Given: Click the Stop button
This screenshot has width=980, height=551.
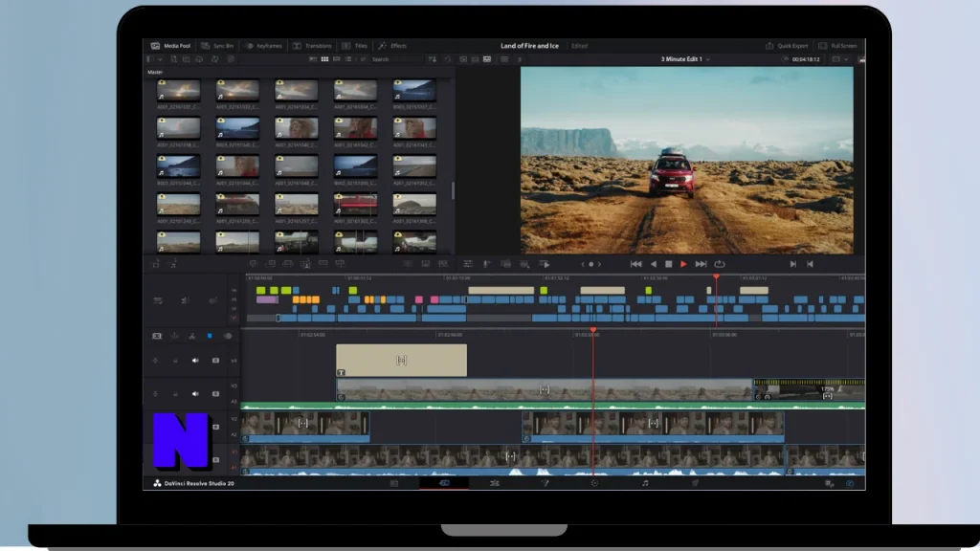Looking at the screenshot, I should pyautogui.click(x=669, y=264).
